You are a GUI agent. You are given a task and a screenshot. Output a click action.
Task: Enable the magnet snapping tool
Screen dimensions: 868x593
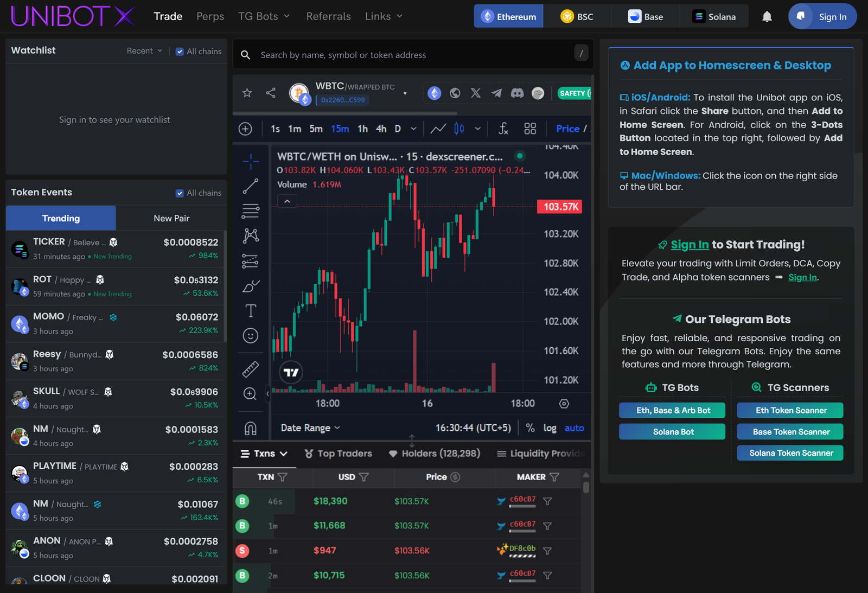click(x=250, y=428)
